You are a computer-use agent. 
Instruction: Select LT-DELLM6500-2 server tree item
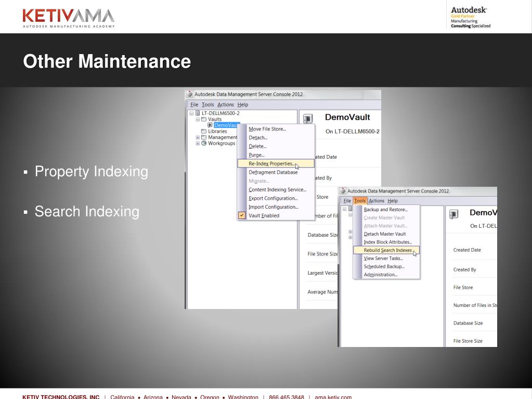[220, 113]
